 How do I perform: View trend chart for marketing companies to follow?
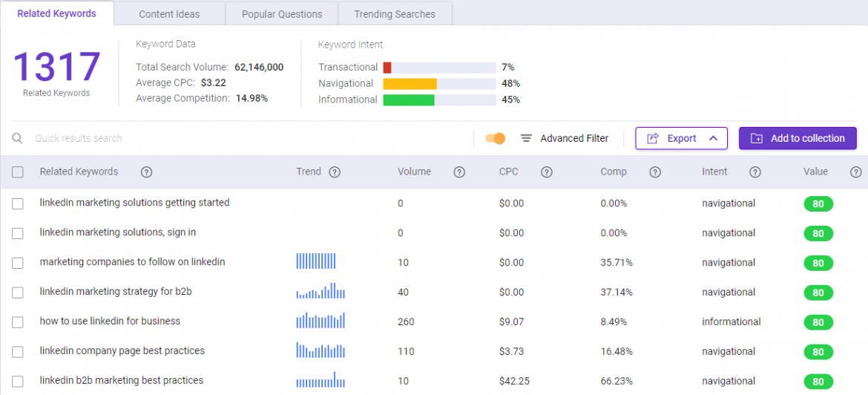point(315,261)
